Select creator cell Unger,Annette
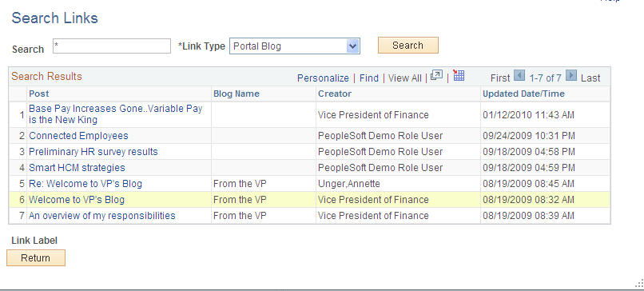 coord(349,184)
